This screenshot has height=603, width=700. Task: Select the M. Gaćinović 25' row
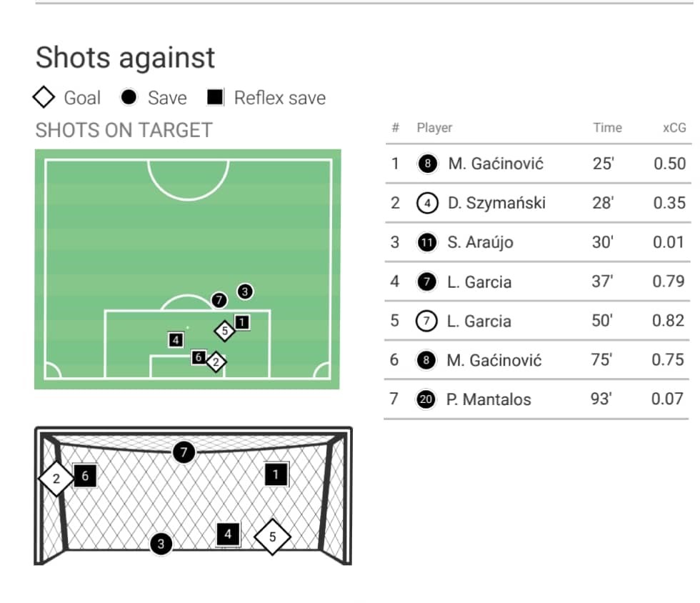(539, 164)
